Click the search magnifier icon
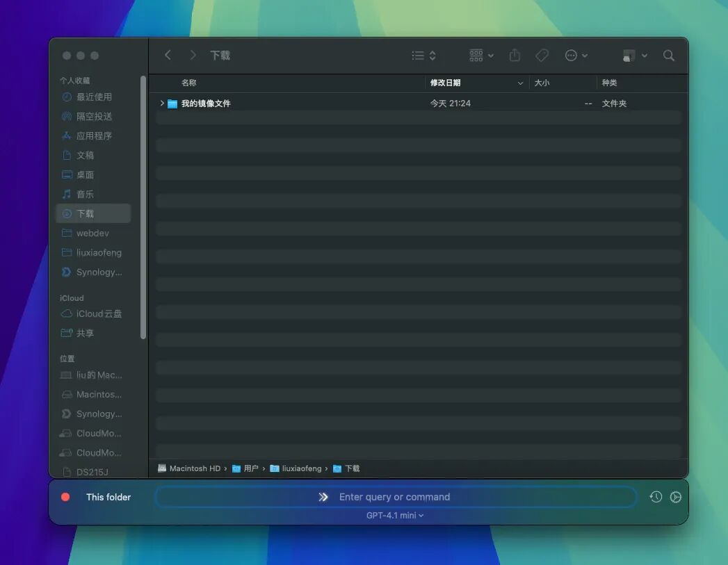The image size is (728, 565). [x=669, y=56]
